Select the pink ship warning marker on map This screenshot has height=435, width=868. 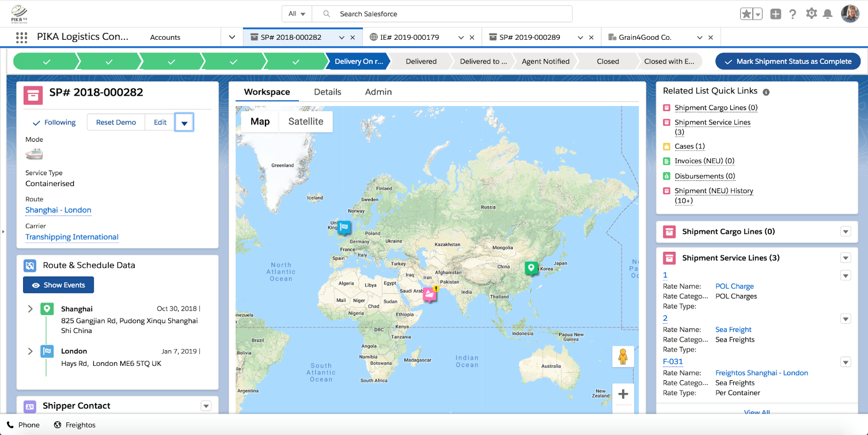point(430,294)
